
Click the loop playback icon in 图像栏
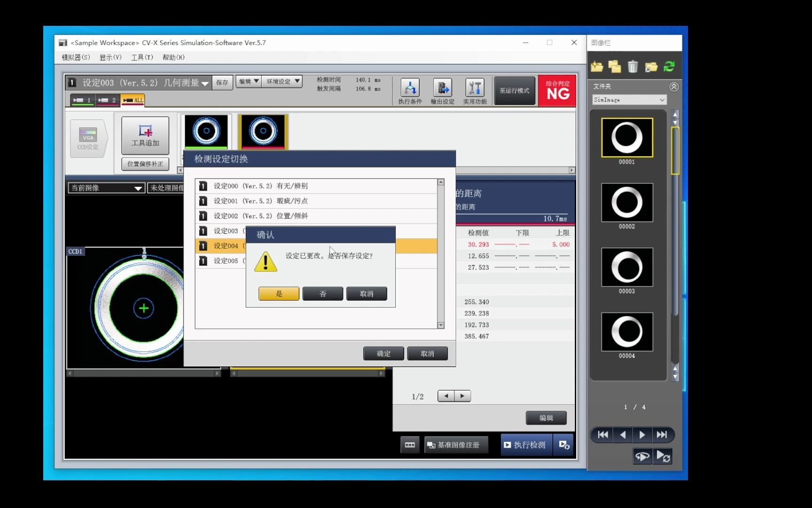pyautogui.click(x=642, y=456)
